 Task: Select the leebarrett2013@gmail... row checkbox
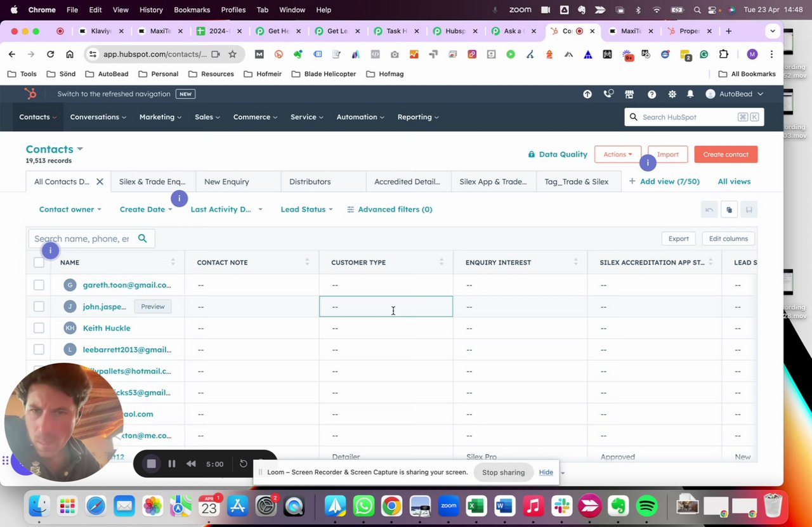click(39, 349)
